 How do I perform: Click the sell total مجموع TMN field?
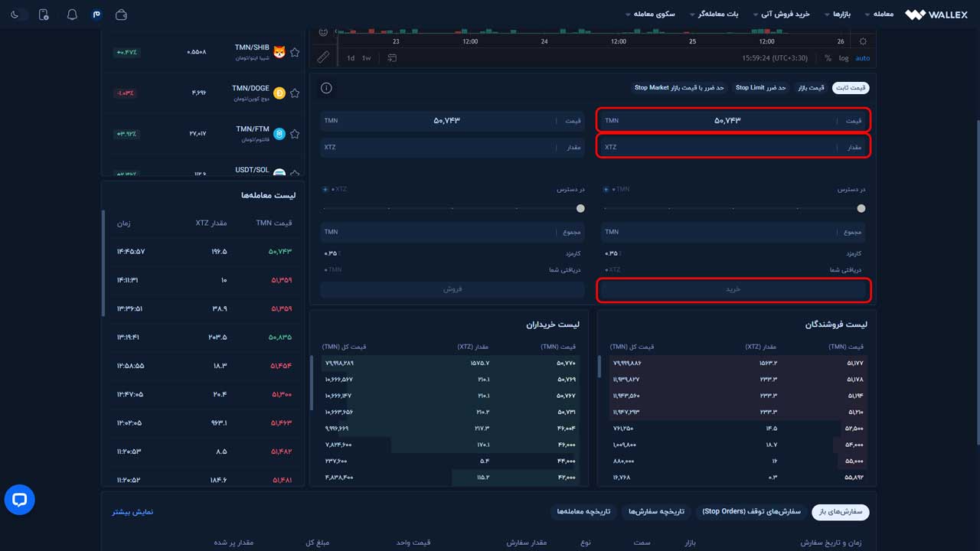(453, 232)
